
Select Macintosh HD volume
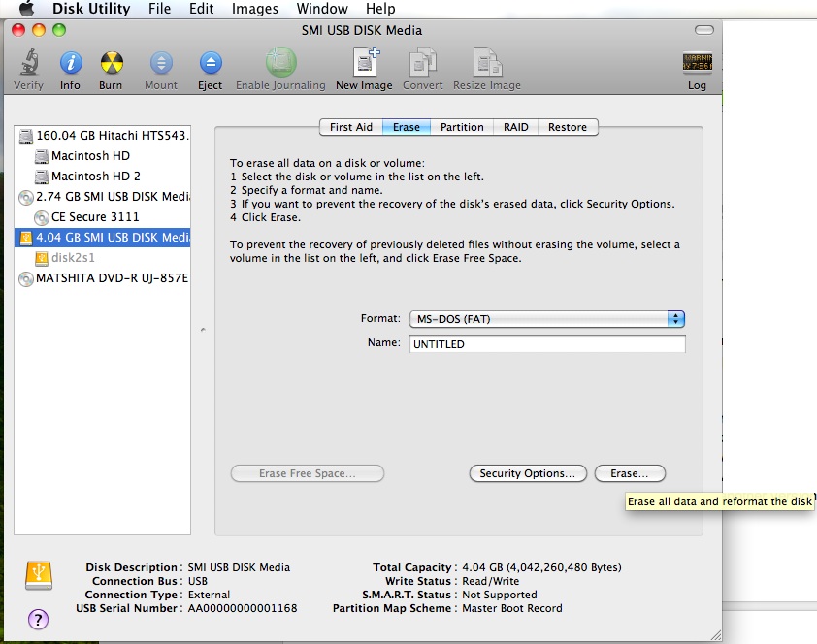(103, 155)
